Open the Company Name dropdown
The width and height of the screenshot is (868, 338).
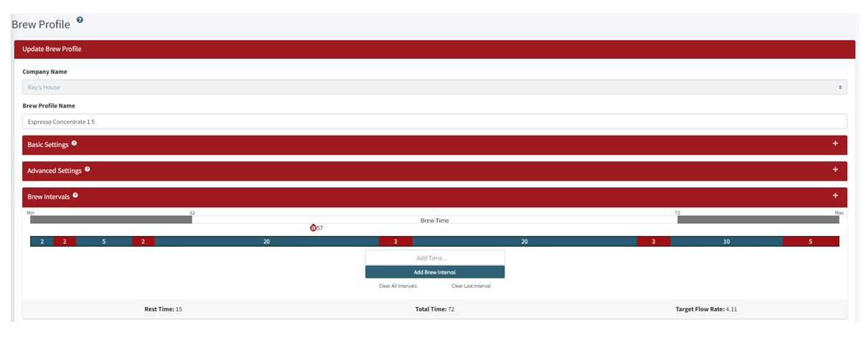point(434,88)
